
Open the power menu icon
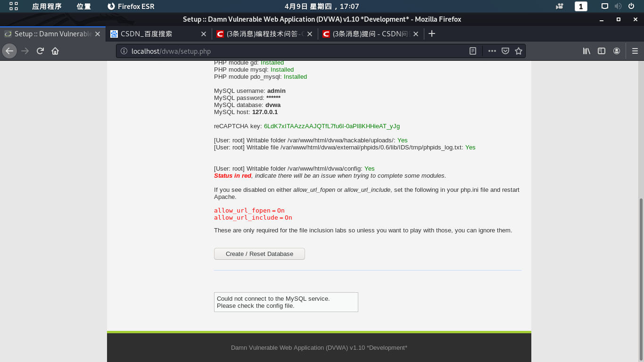click(x=631, y=6)
